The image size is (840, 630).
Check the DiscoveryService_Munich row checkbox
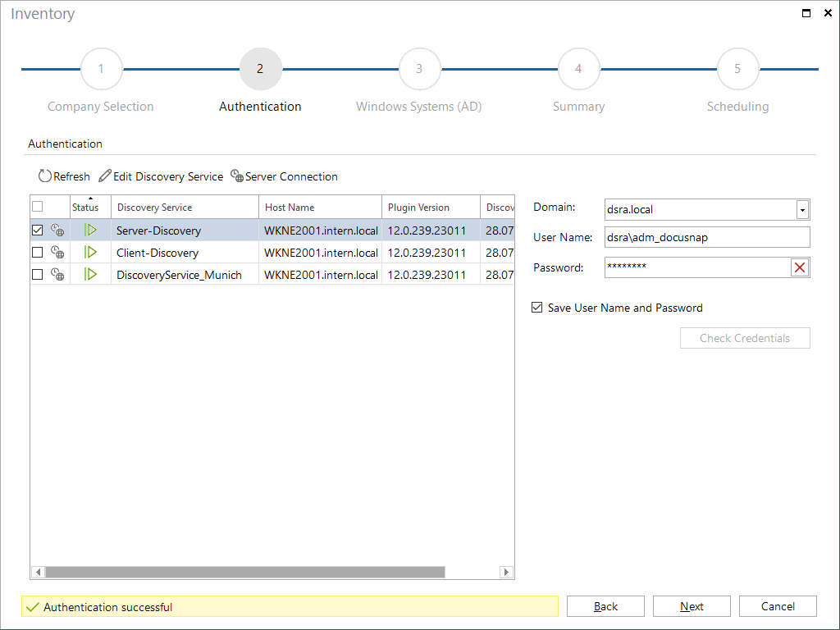tap(38, 274)
